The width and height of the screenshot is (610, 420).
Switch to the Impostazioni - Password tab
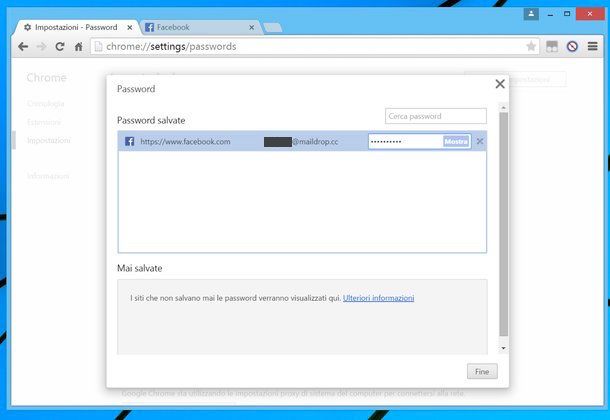(x=76, y=27)
